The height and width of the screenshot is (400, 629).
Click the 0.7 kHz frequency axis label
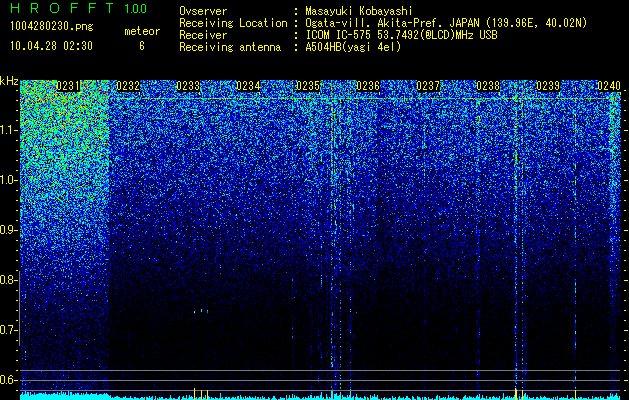tap(9, 330)
